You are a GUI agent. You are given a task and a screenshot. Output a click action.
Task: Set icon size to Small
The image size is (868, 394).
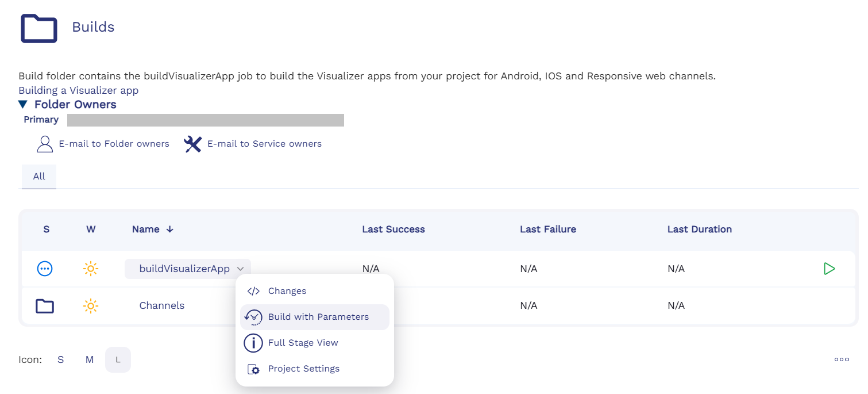[60, 359]
